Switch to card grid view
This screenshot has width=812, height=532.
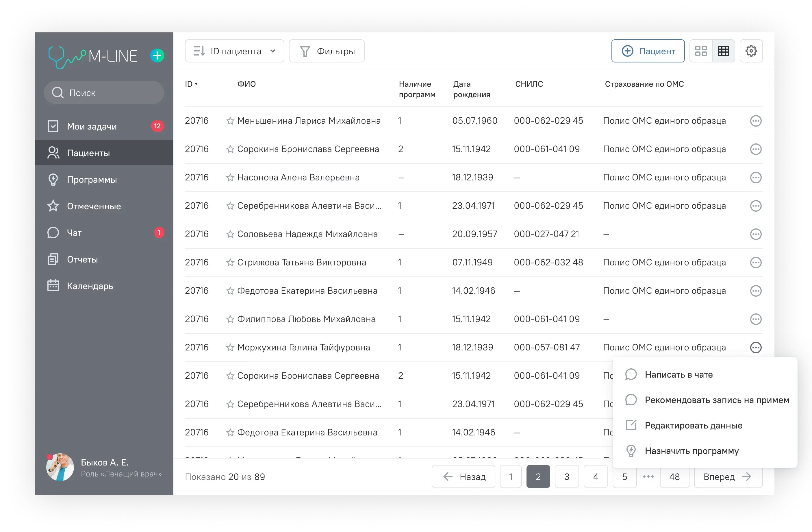coord(701,51)
